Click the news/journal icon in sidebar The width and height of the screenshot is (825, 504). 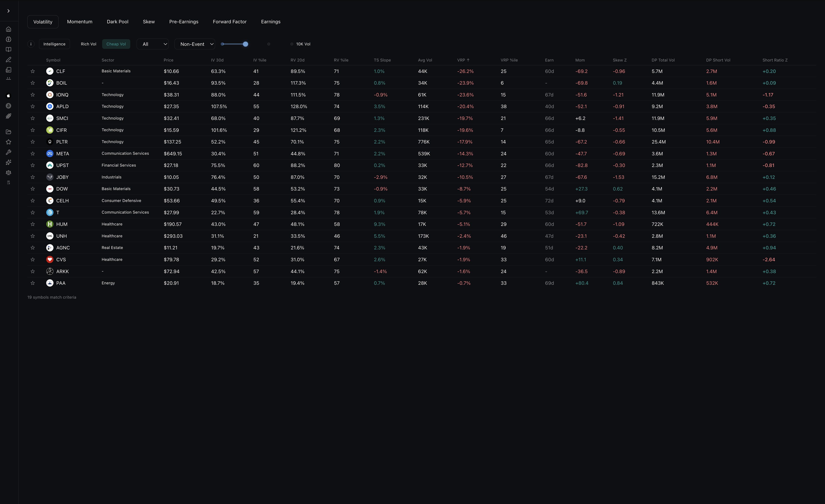(8, 70)
